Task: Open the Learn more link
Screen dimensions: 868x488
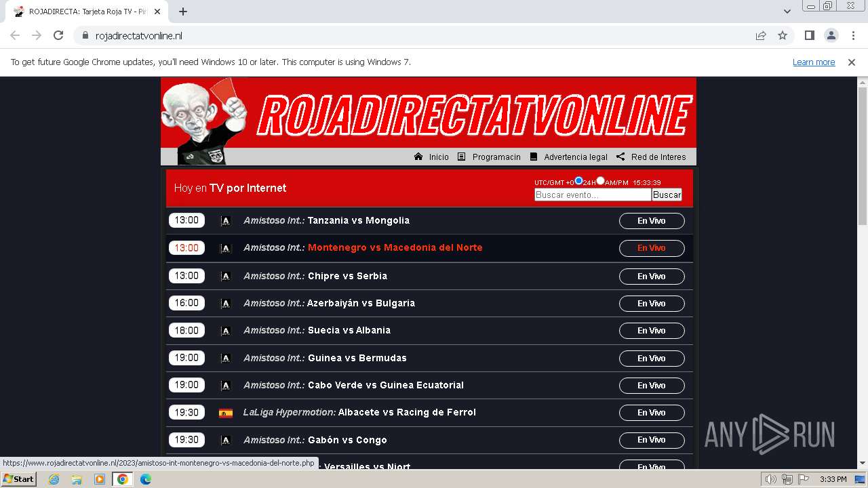Action: pyautogui.click(x=814, y=62)
